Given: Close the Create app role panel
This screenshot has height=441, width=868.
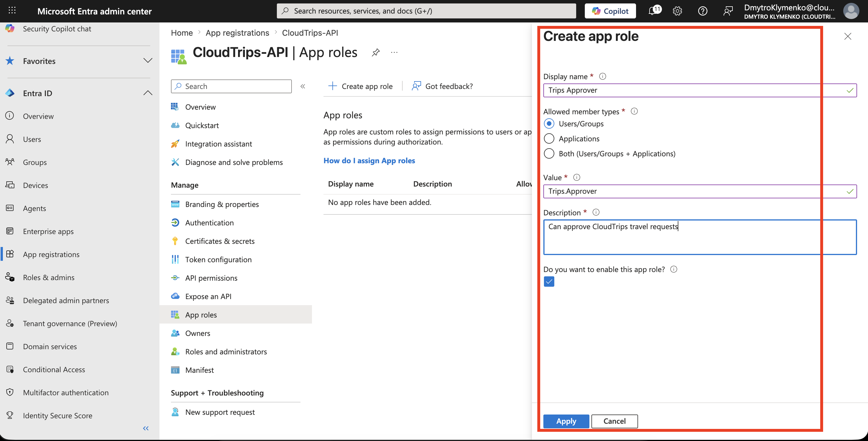Looking at the screenshot, I should pyautogui.click(x=848, y=36).
